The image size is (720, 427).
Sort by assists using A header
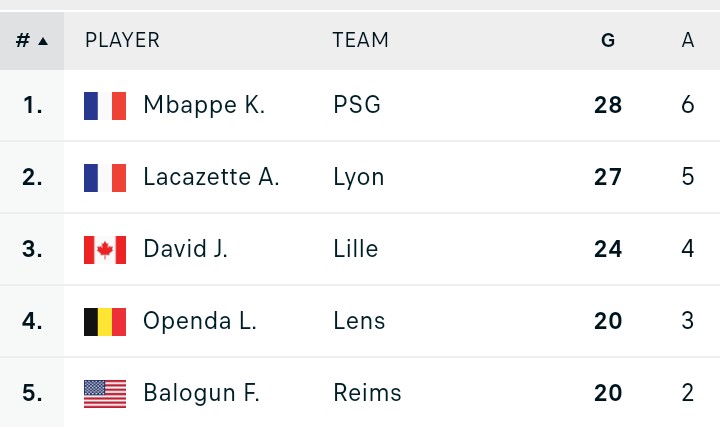tap(687, 40)
